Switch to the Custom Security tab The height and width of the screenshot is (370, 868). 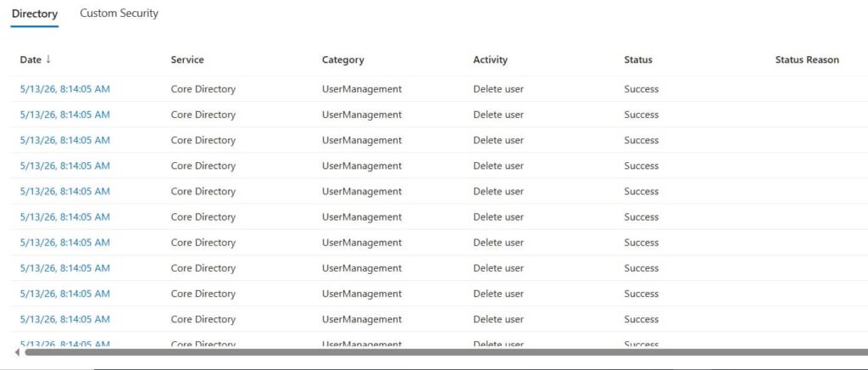click(x=119, y=14)
